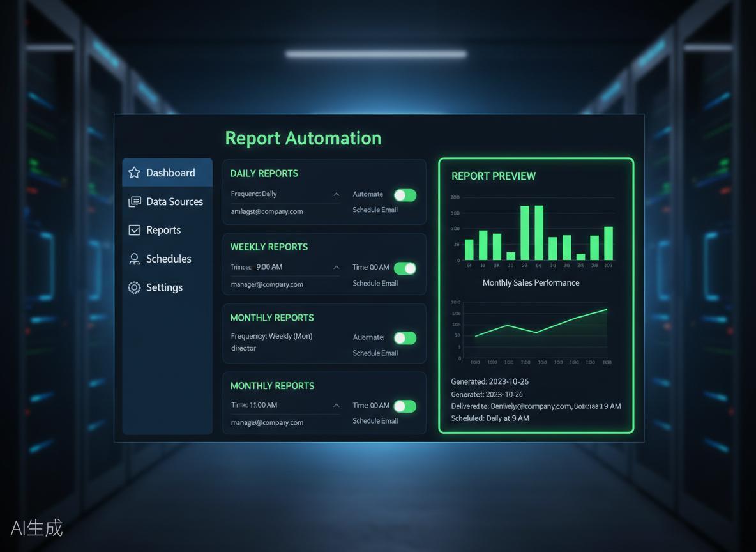Expand the Frequency: Daily dropdown
Viewport: 756px width, 552px height.
pyautogui.click(x=336, y=194)
